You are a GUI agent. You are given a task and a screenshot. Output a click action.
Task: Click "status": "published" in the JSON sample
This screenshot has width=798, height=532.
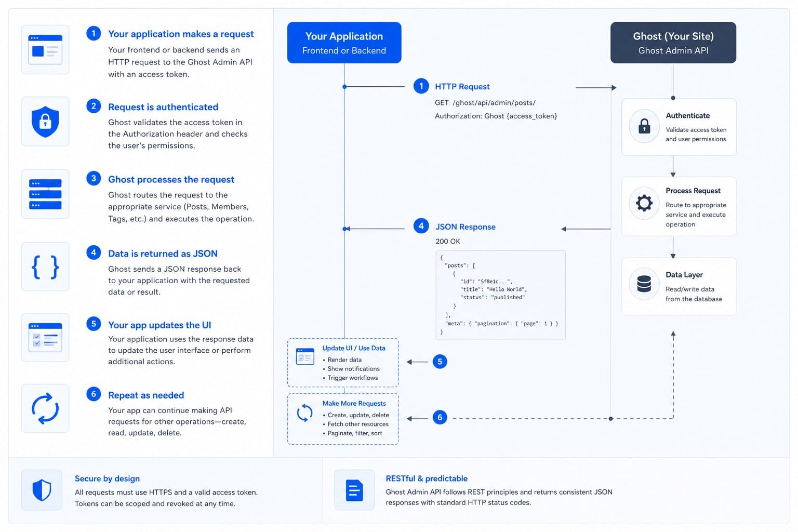click(x=493, y=298)
